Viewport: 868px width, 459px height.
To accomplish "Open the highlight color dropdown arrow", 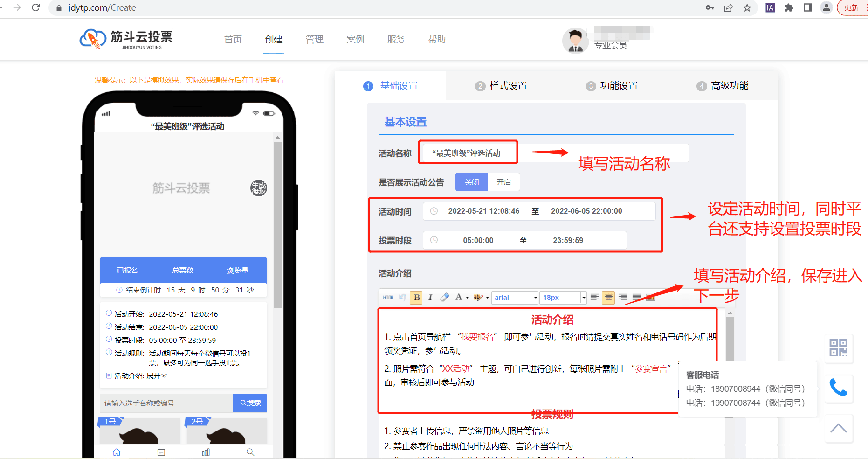I will [488, 298].
